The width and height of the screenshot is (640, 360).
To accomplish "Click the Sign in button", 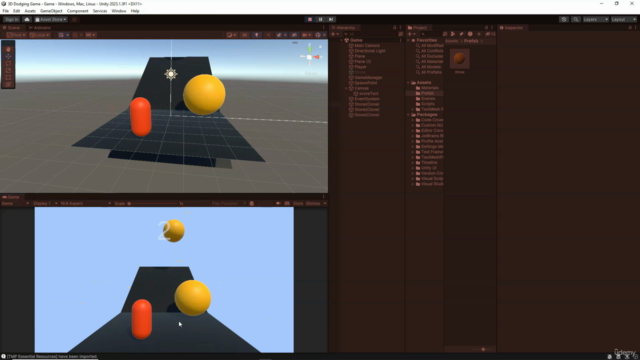I will (11, 19).
